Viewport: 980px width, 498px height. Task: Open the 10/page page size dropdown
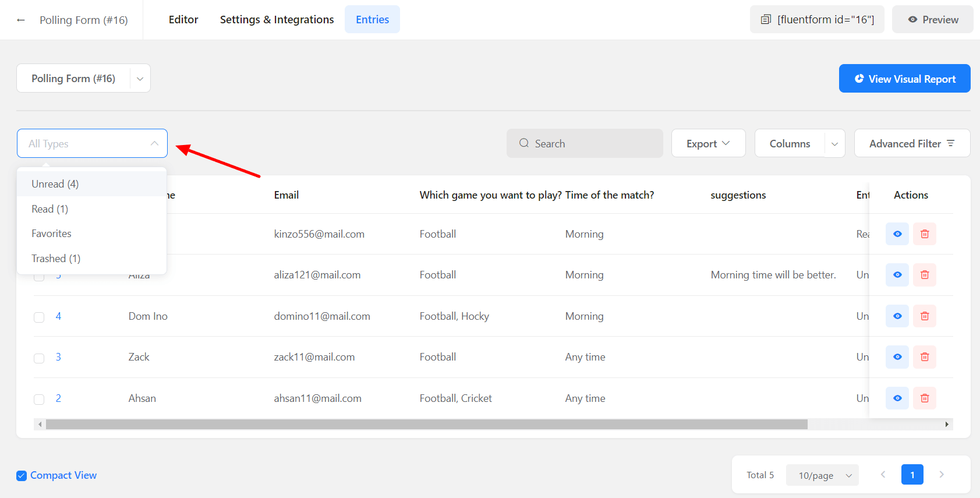822,475
